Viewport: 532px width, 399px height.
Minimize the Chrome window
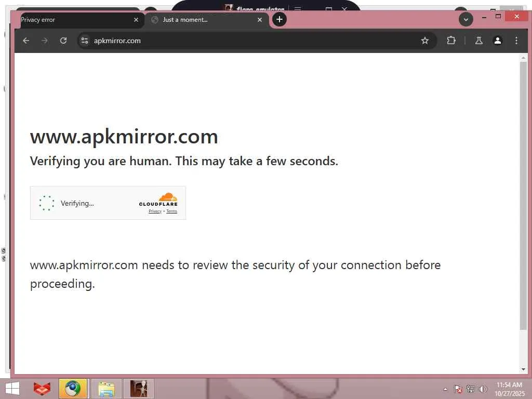coord(484,17)
